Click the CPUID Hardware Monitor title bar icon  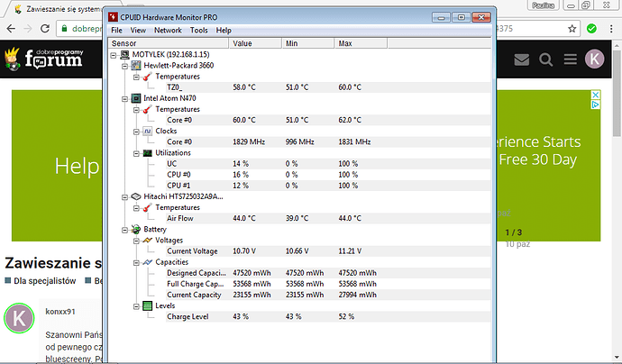coord(113,17)
